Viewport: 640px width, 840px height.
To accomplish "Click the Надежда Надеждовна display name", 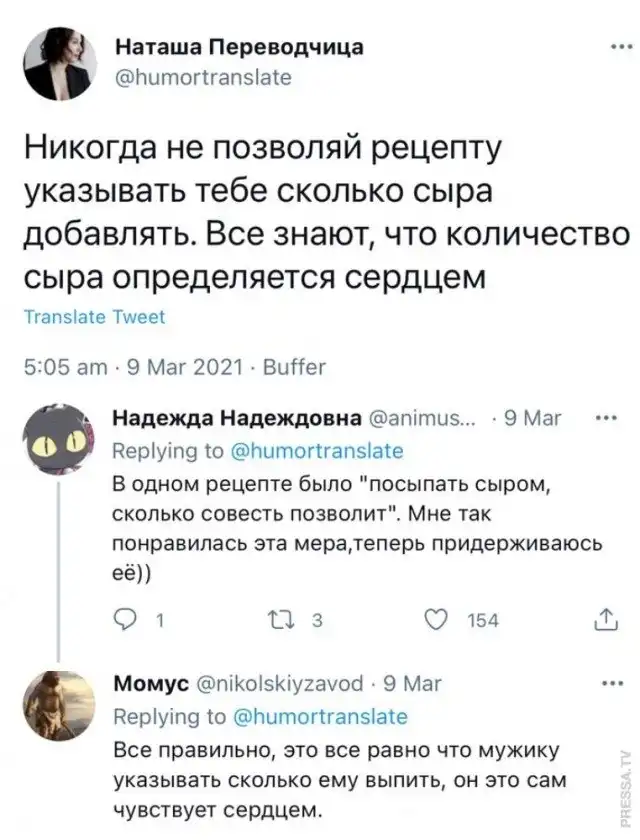I will [236, 418].
